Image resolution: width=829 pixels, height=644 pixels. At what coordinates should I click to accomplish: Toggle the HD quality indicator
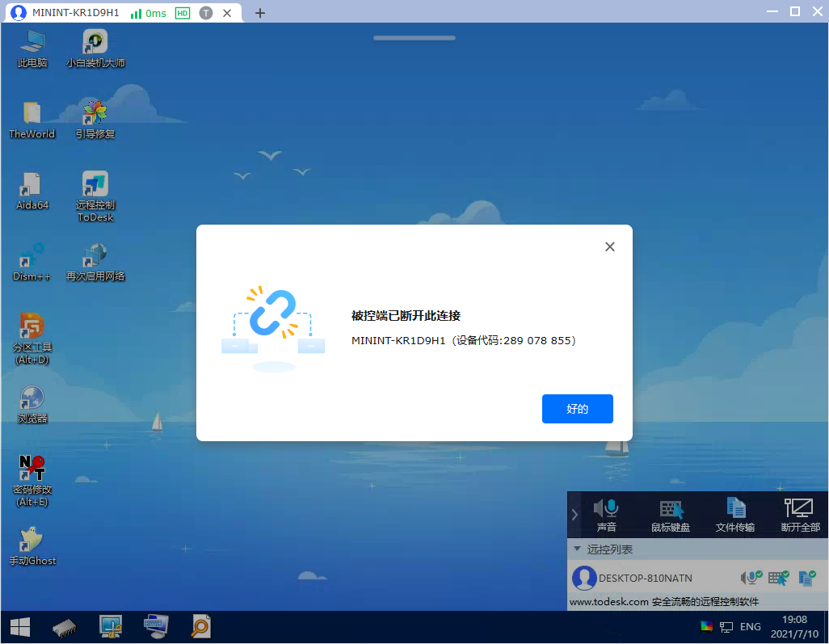[x=183, y=13]
